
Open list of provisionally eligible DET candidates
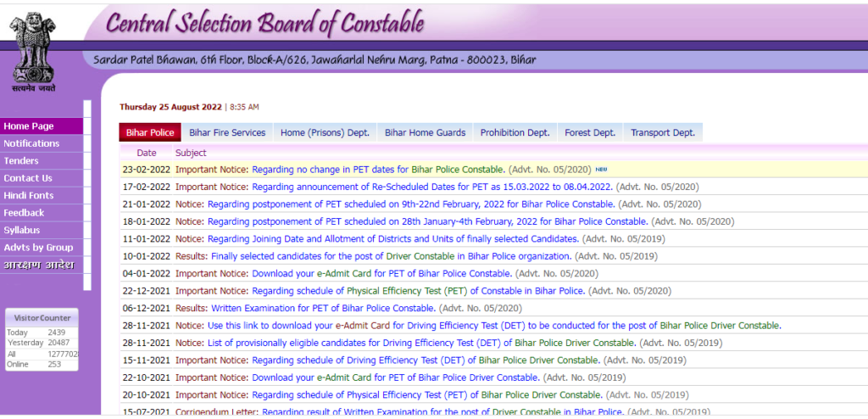[x=422, y=343]
